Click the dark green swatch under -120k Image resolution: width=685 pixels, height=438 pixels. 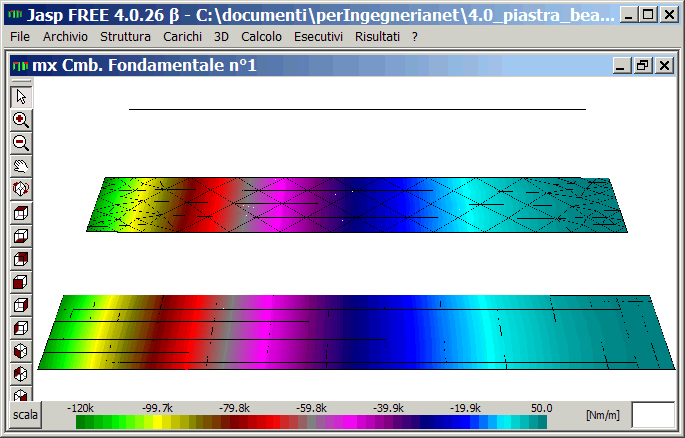click(80, 422)
